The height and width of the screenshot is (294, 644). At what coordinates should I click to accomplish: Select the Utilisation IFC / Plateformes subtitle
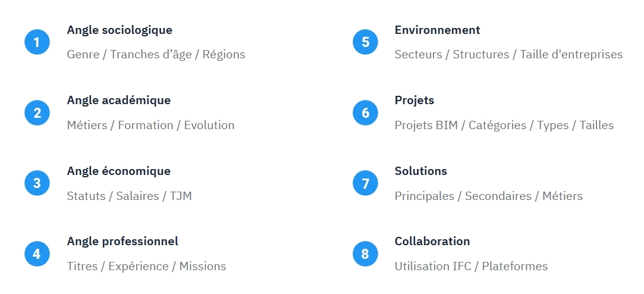(471, 266)
